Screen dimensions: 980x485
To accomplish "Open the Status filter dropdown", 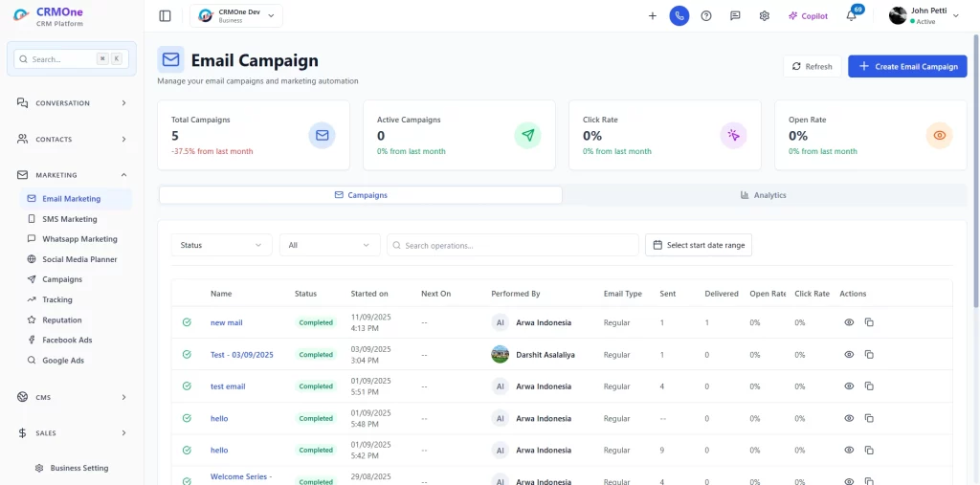I will 222,245.
